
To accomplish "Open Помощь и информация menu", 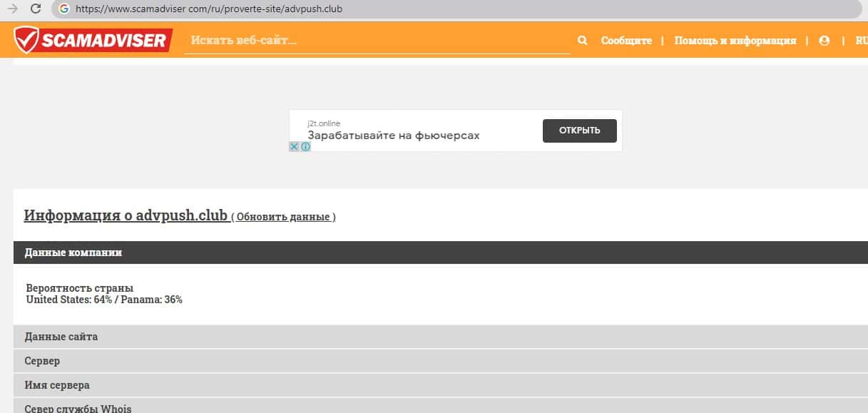I will click(x=735, y=41).
